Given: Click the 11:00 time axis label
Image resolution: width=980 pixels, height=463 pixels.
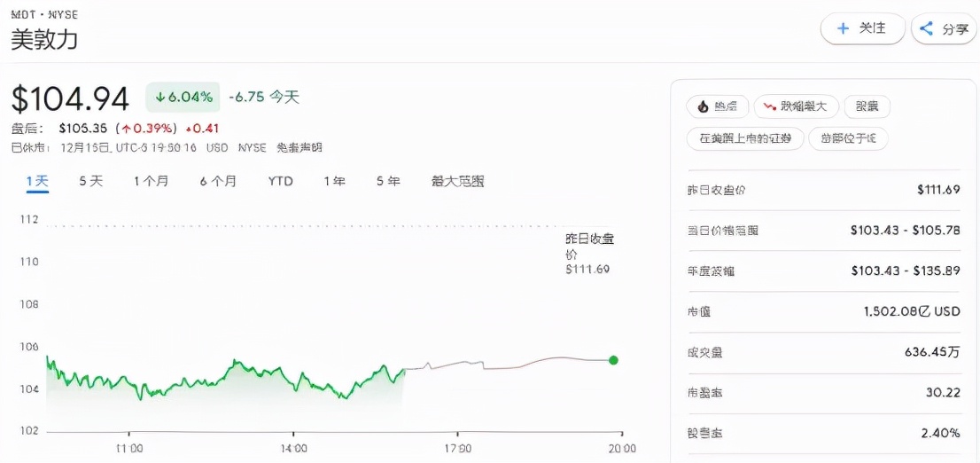Looking at the screenshot, I should point(129,448).
